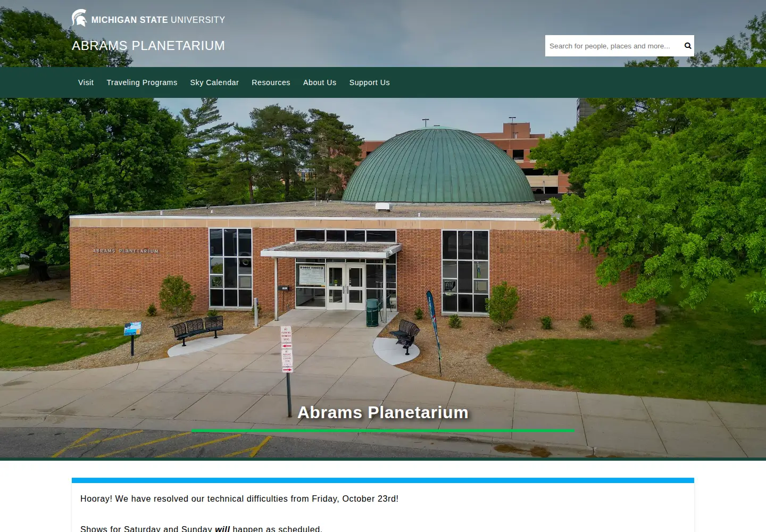
Task: Focus the search for people, places field
Action: 613,46
